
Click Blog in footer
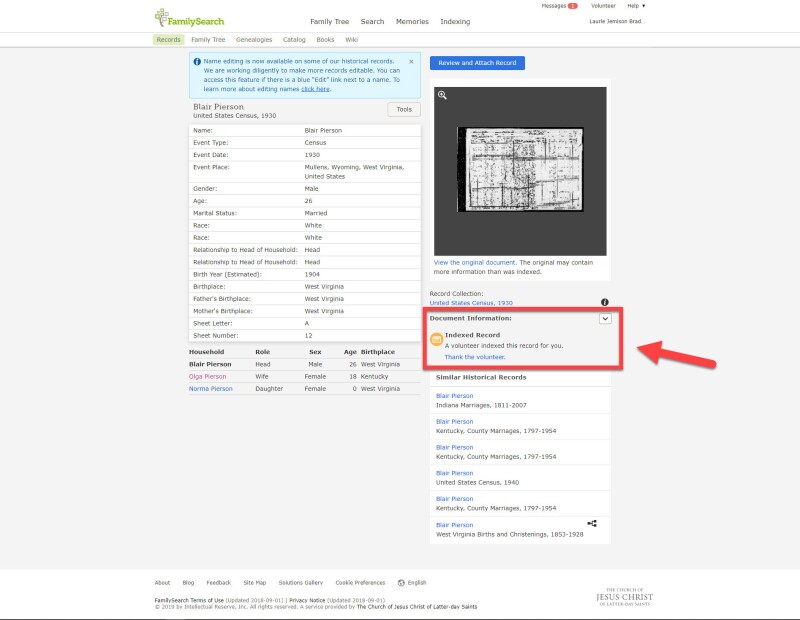point(188,583)
